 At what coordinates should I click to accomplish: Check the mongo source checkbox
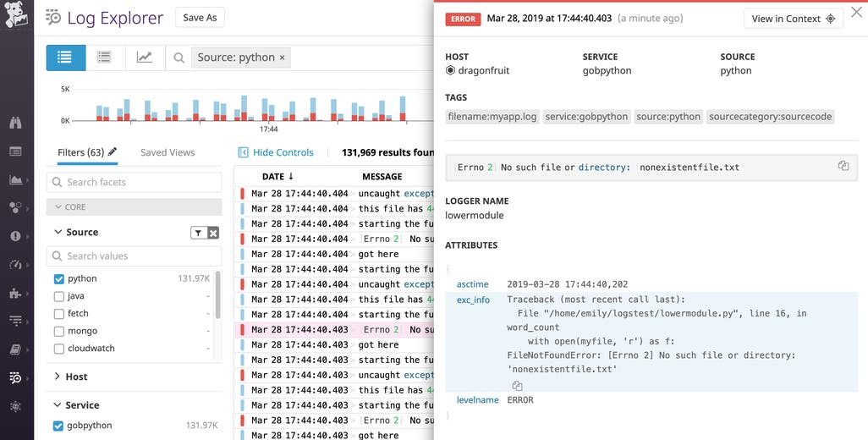coord(58,332)
